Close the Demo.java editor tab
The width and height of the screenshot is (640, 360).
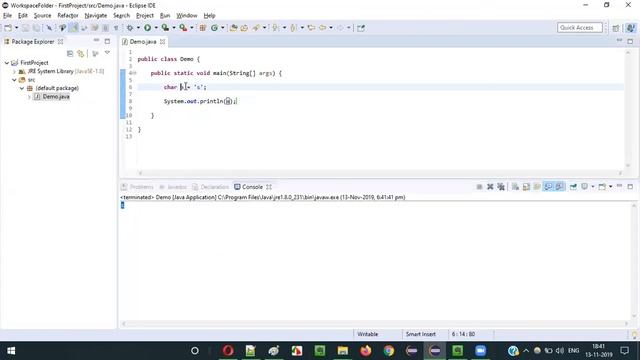click(x=162, y=42)
